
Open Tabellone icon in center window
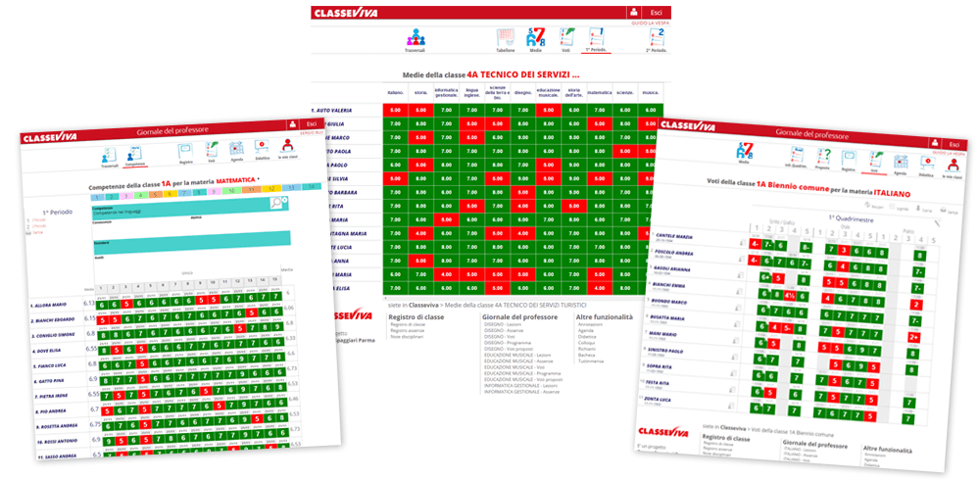506,39
